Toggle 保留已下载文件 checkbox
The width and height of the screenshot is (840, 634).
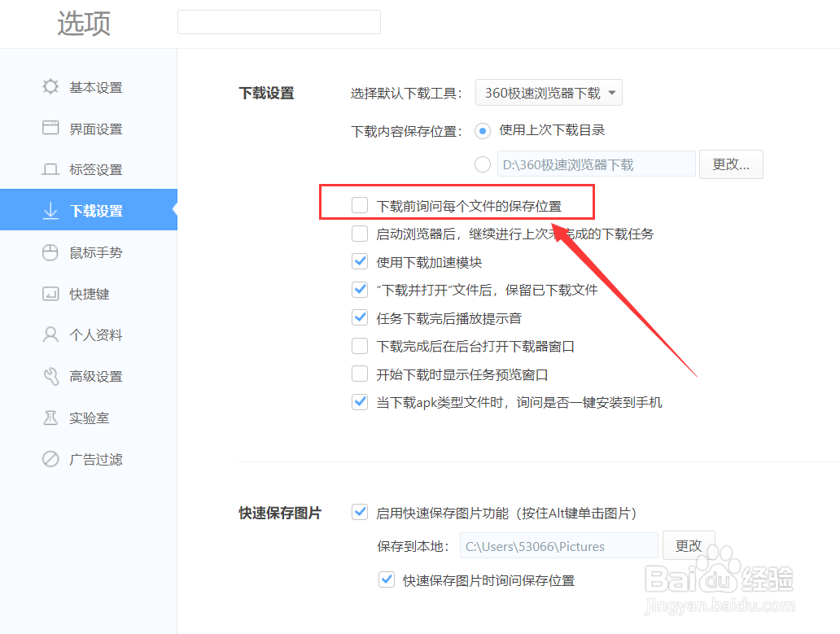tap(360, 290)
